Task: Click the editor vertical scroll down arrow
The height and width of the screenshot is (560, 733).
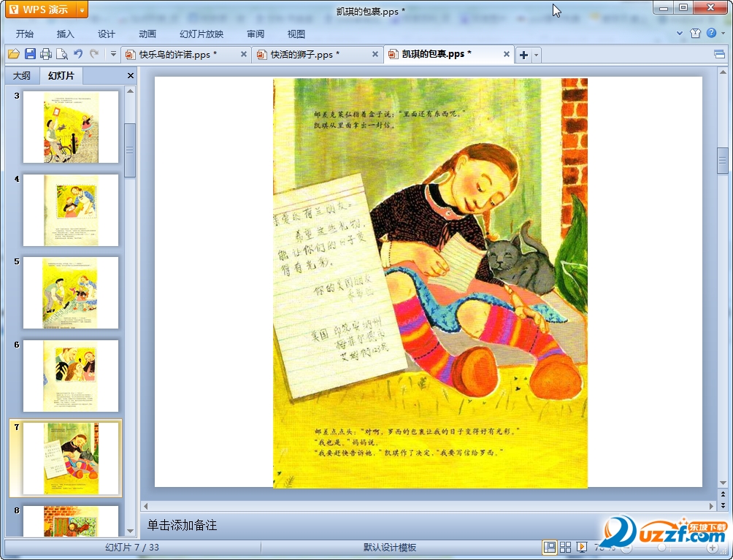Action: point(723,483)
